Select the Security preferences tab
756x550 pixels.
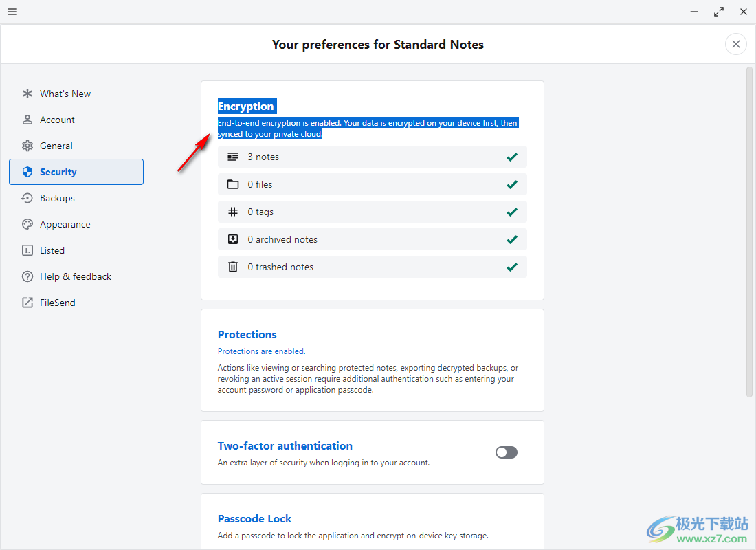coord(76,172)
